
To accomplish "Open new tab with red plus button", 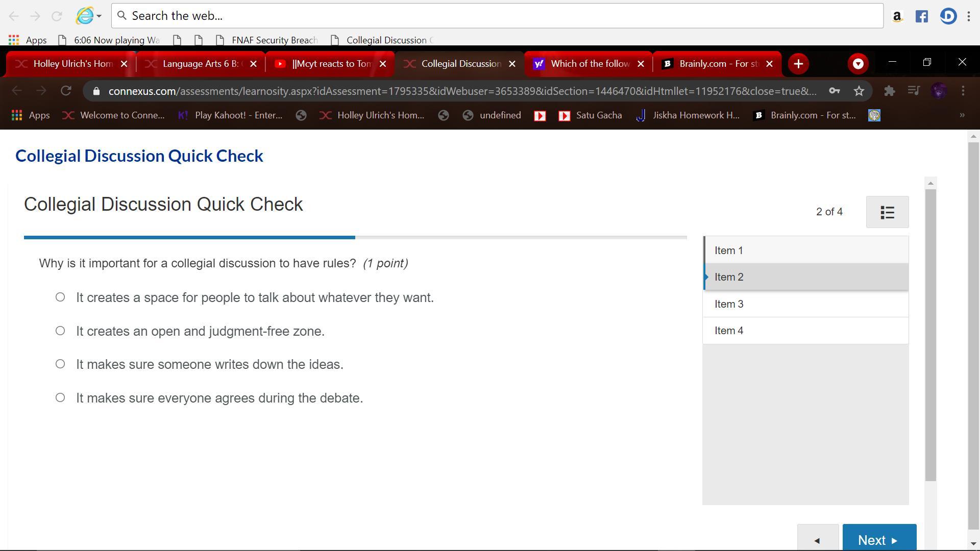I will point(798,64).
